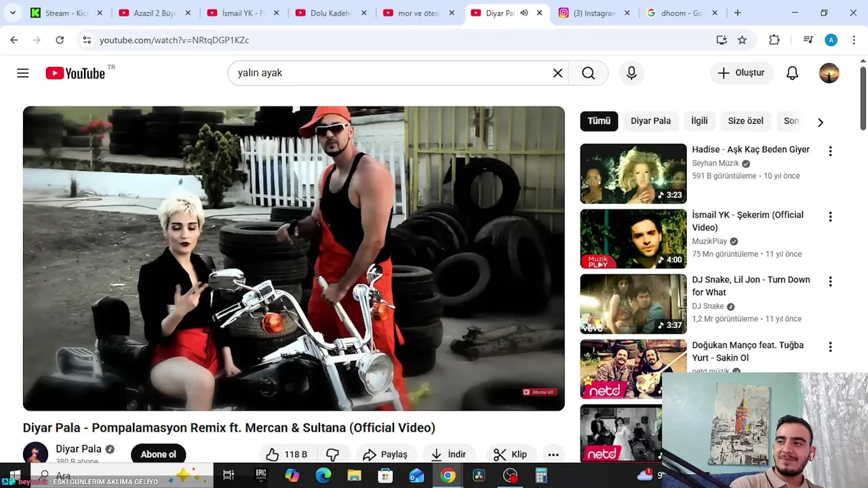Open Doğukan Manço Sakin Ol thumbnail
868x488 pixels.
click(633, 369)
